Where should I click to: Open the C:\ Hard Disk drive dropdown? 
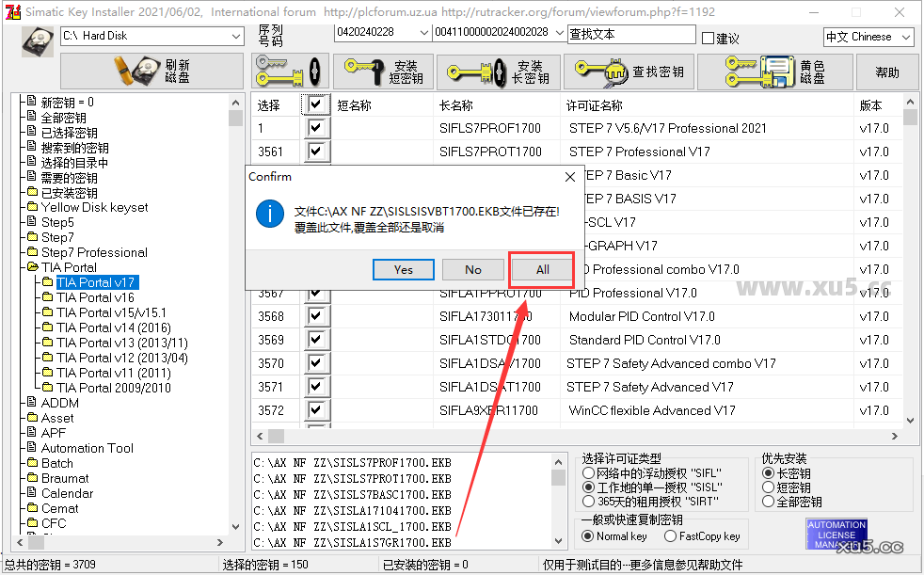pos(235,36)
